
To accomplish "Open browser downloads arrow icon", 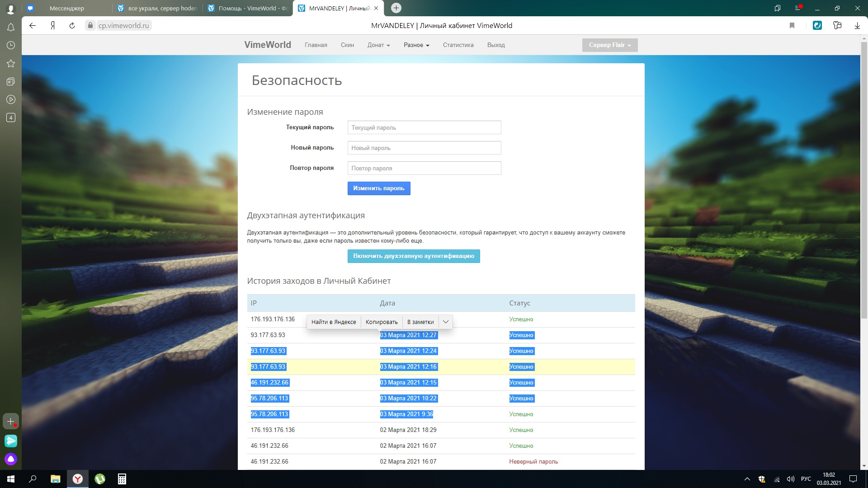I will click(x=857, y=26).
